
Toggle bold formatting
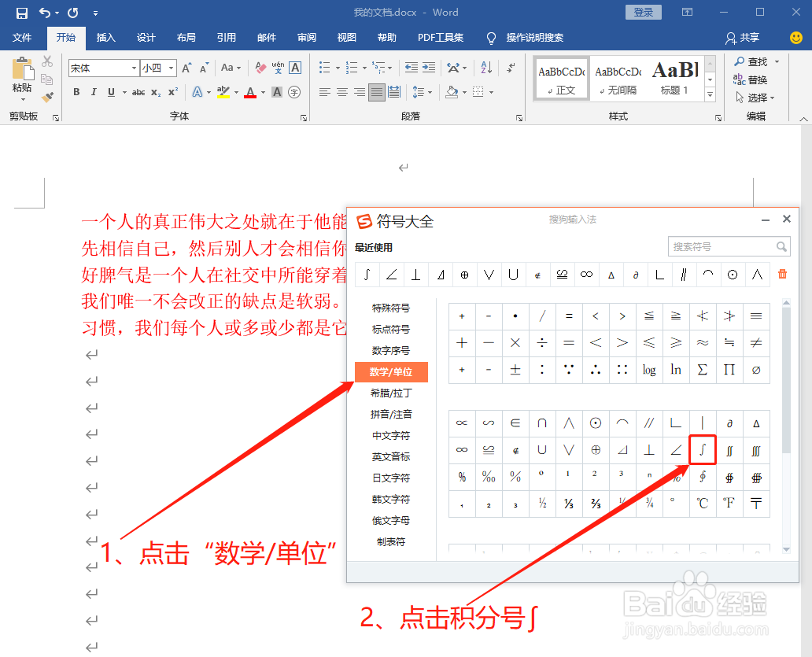click(76, 92)
